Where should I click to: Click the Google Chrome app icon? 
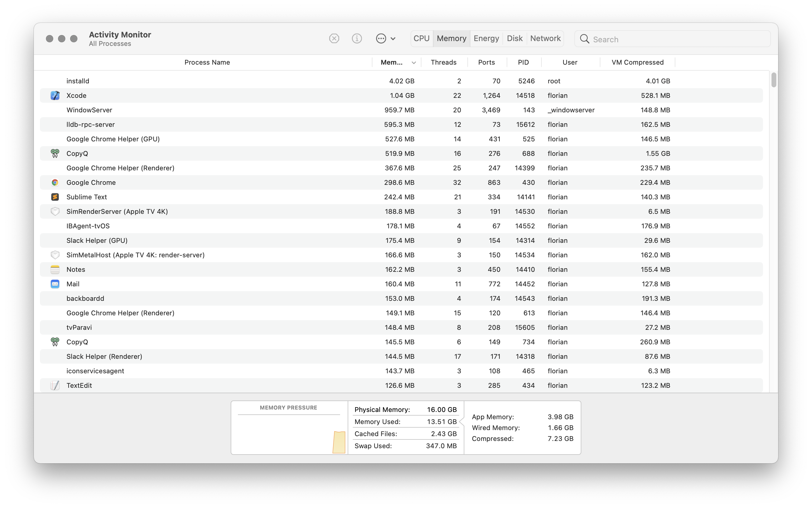55,182
